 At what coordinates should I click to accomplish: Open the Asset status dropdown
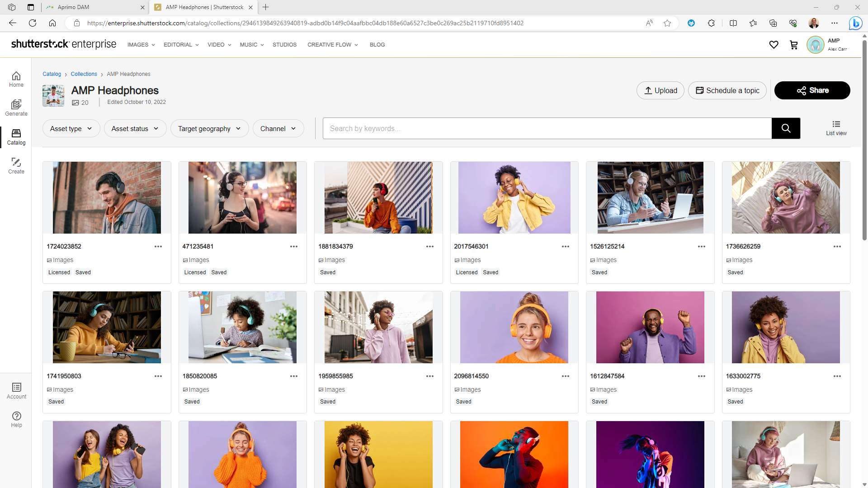point(135,129)
